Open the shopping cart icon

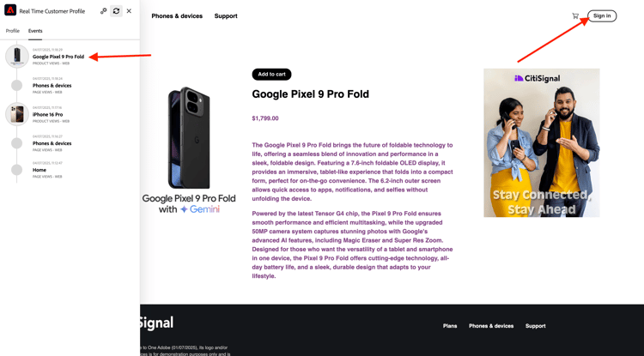click(x=575, y=16)
